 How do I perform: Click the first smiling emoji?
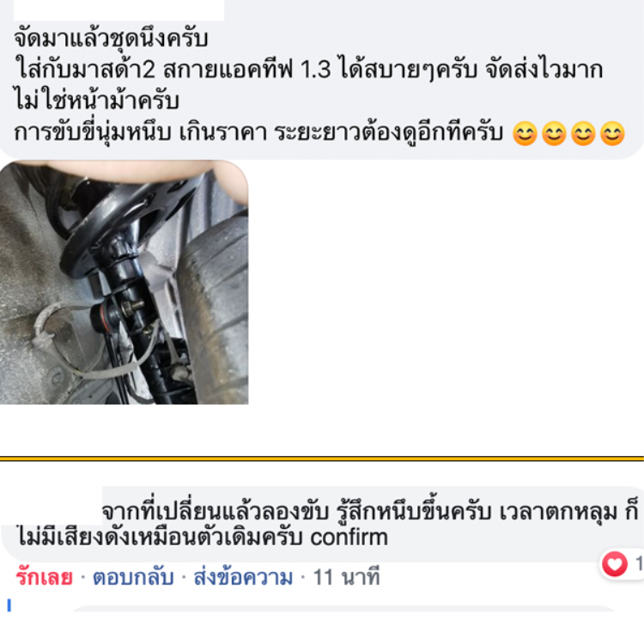[x=525, y=133]
